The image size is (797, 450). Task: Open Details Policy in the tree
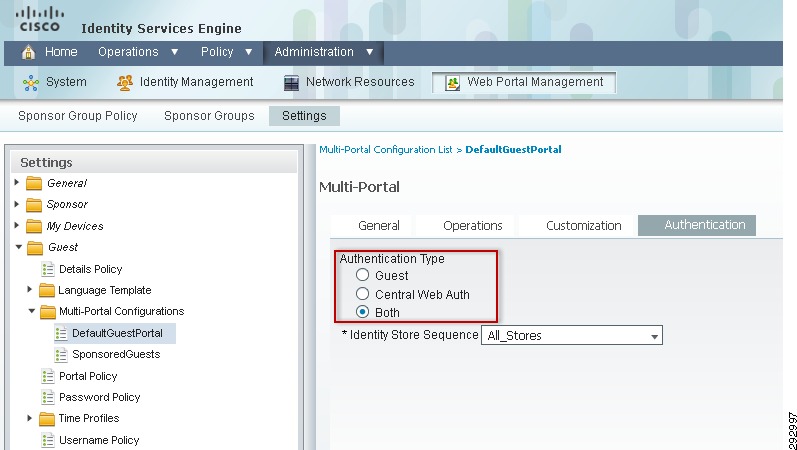point(90,269)
